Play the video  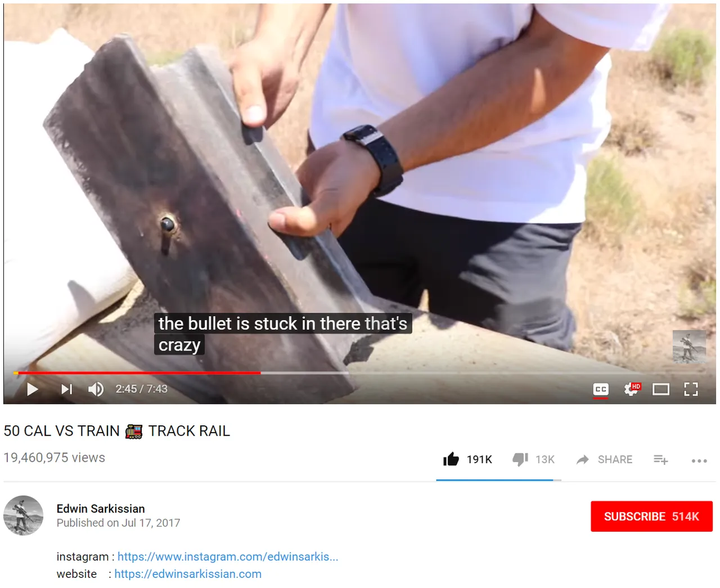[33, 389]
